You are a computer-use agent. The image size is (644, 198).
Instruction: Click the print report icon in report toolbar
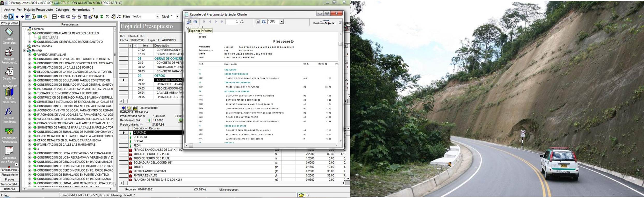(x=195, y=22)
